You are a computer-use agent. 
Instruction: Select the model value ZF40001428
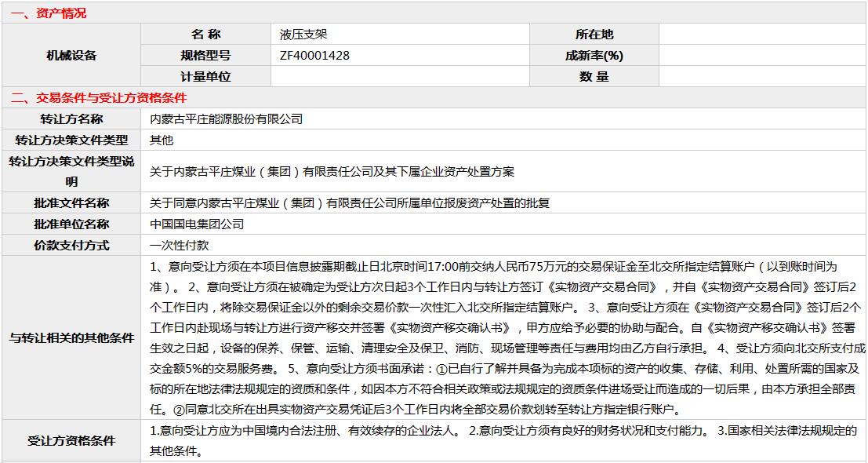click(x=314, y=56)
